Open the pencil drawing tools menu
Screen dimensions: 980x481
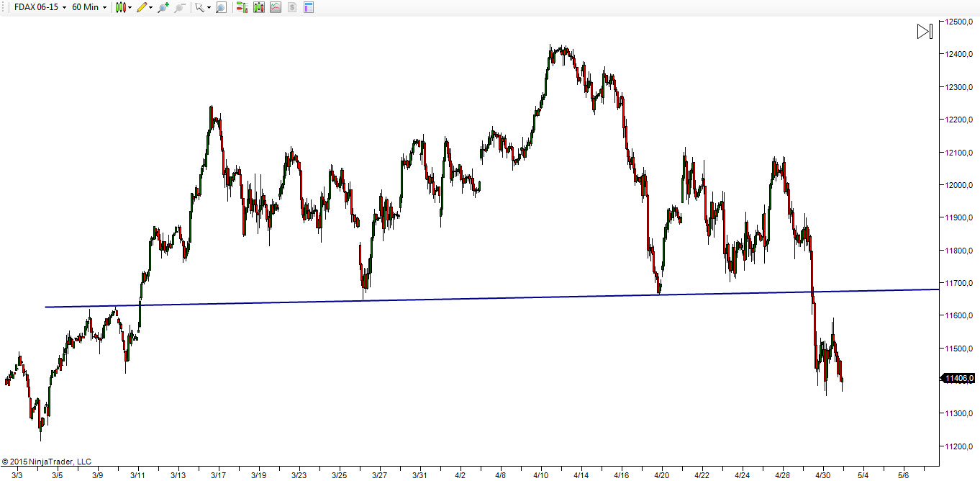pyautogui.click(x=144, y=7)
